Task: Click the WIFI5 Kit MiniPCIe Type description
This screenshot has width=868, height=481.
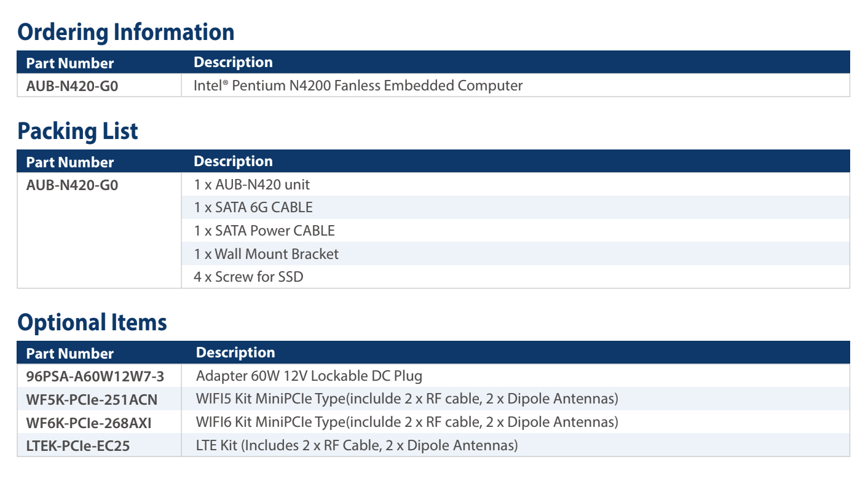Action: pyautogui.click(x=406, y=399)
